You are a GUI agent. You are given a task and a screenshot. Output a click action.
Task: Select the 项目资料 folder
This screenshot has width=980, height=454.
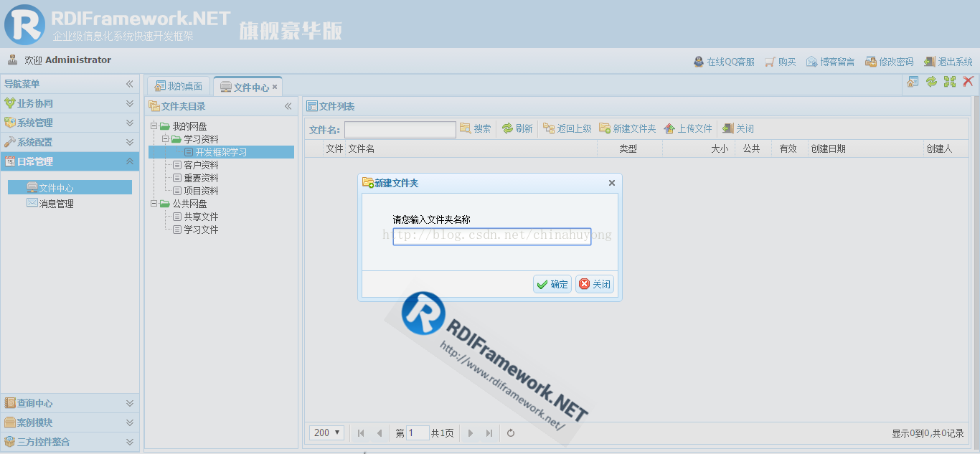click(x=201, y=191)
